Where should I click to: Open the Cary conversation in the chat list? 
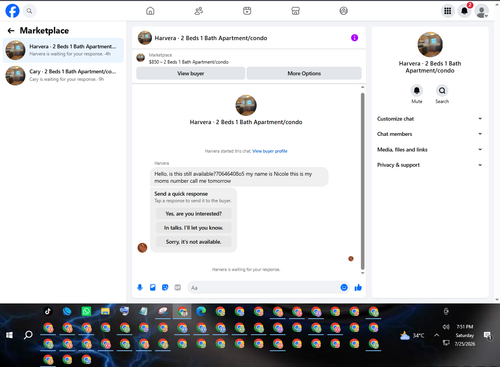[63, 75]
